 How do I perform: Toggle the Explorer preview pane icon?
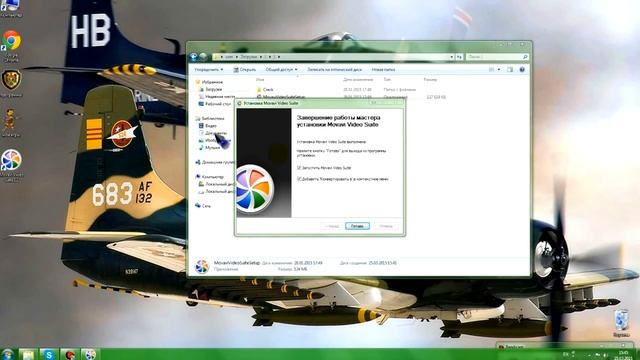point(510,70)
